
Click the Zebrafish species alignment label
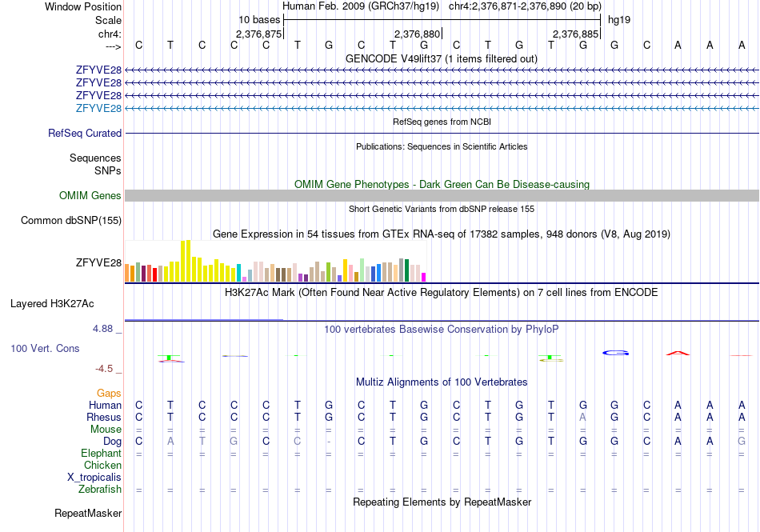pyautogui.click(x=100, y=490)
